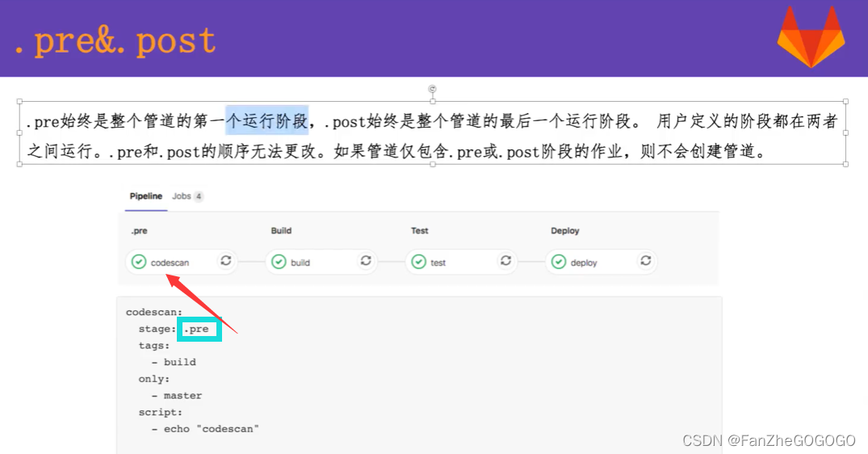Click the .pre stage heading
This screenshot has width=868, height=454.
[x=139, y=230]
